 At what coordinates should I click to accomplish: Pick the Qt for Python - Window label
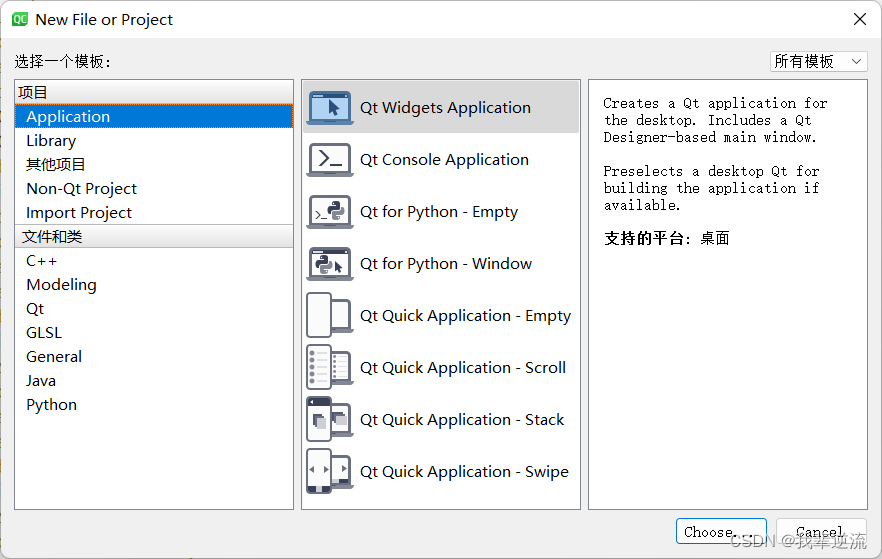pyautogui.click(x=446, y=264)
